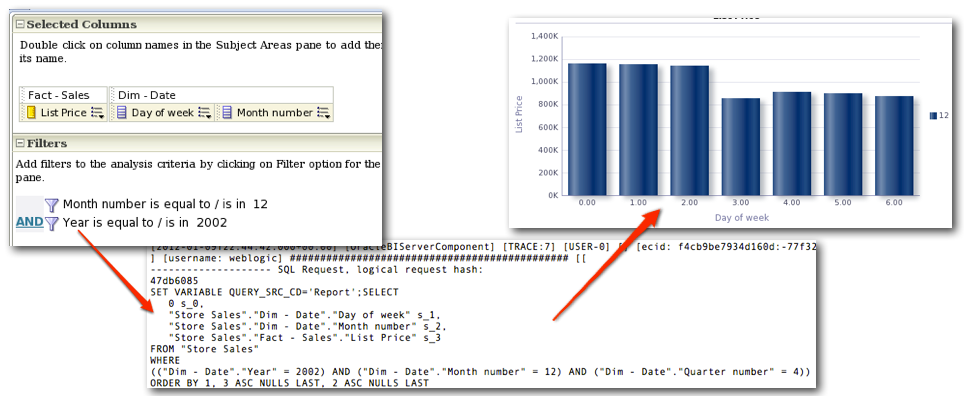This screenshot has width=964, height=396.
Task: Click the 'List Price' vertical axis title
Action: tap(519, 114)
